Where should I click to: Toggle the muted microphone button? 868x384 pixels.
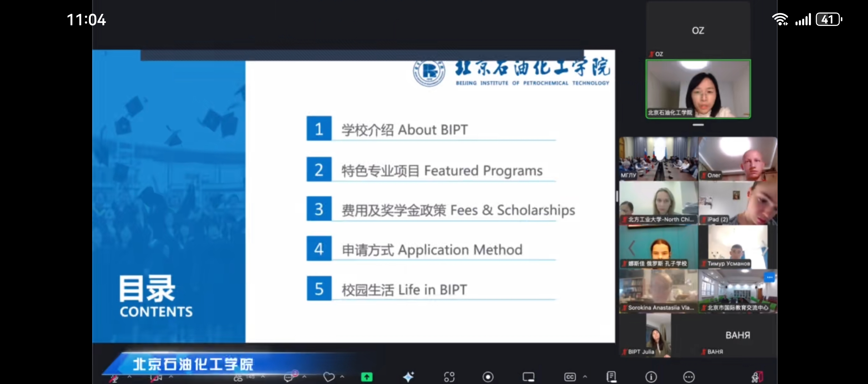[x=114, y=378]
